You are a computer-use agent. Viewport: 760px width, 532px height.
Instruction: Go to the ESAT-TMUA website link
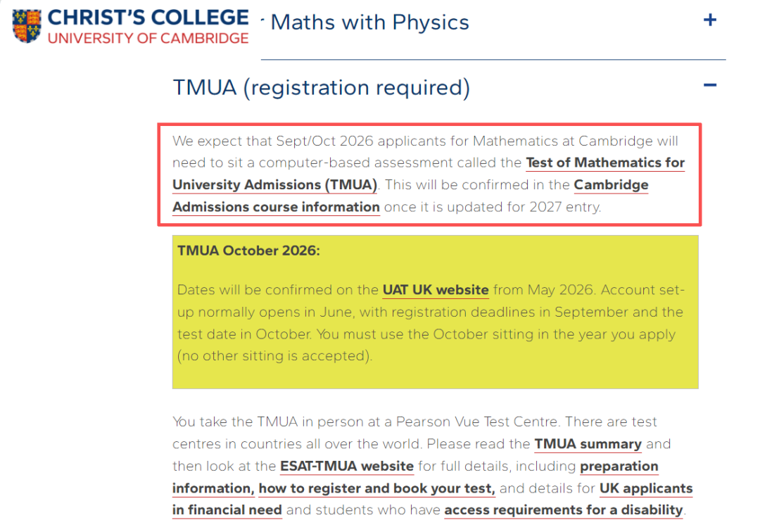346,467
